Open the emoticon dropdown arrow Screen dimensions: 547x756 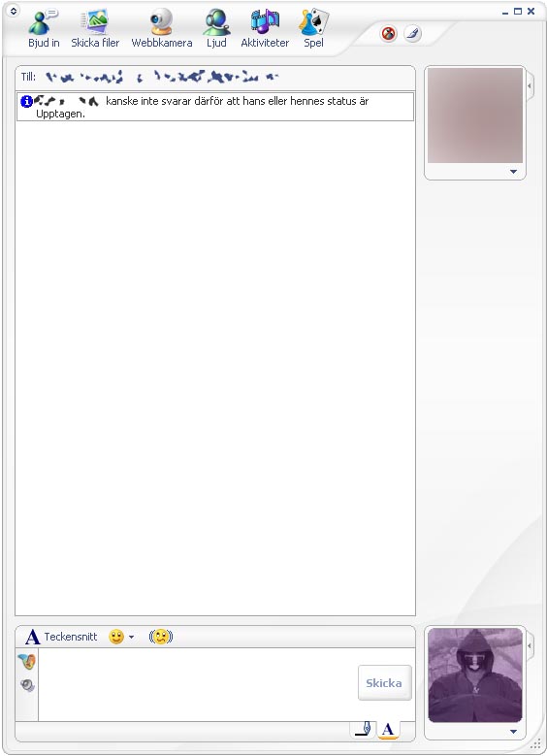click(131, 637)
